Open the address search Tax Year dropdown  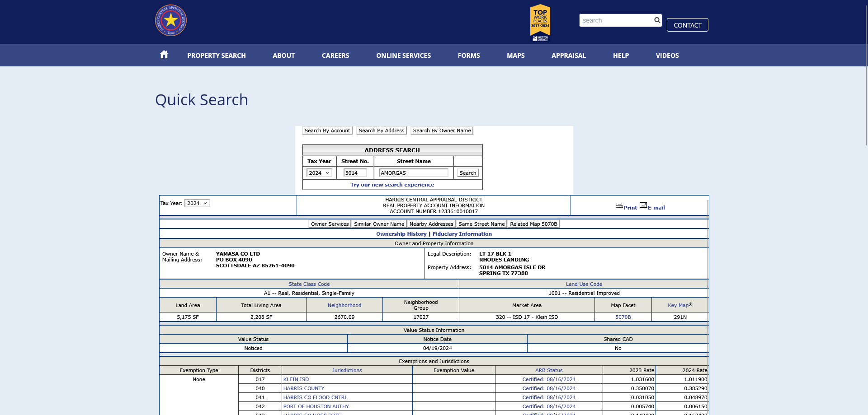click(x=319, y=173)
